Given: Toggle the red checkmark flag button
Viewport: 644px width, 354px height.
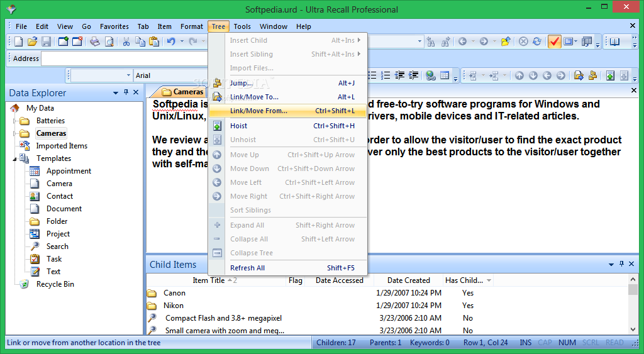Looking at the screenshot, I should pyautogui.click(x=554, y=41).
